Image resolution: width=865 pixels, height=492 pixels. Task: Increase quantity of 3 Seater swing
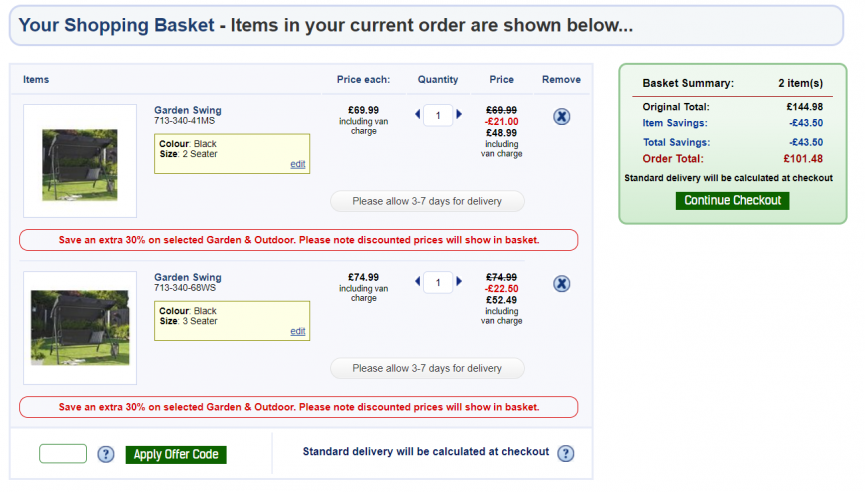(x=458, y=281)
